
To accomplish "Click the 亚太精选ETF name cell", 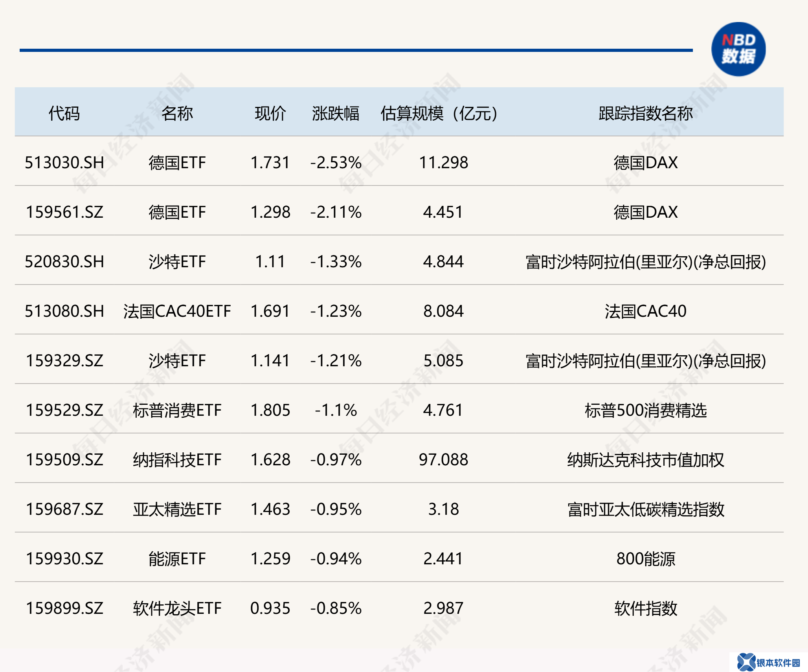I will click(177, 509).
